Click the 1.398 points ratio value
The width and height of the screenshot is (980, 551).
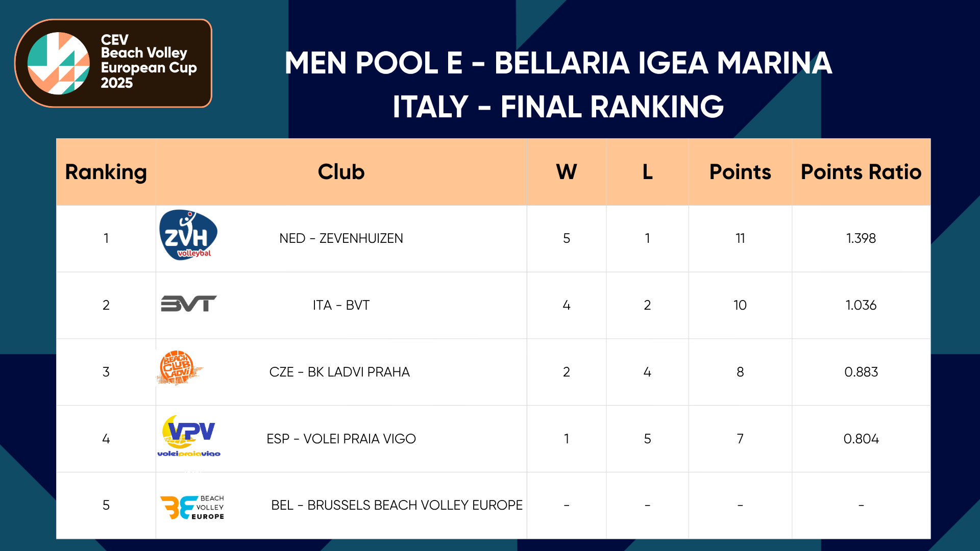[x=861, y=238]
